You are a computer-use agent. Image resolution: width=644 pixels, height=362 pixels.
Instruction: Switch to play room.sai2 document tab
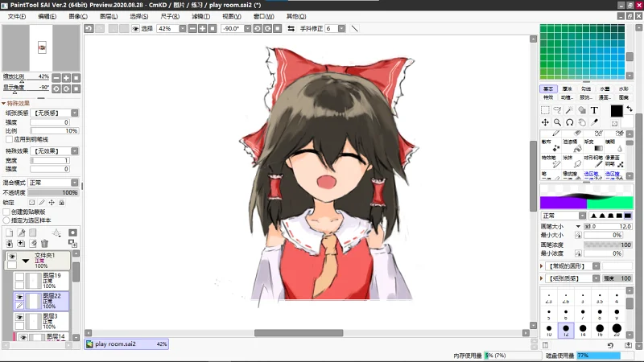126,344
